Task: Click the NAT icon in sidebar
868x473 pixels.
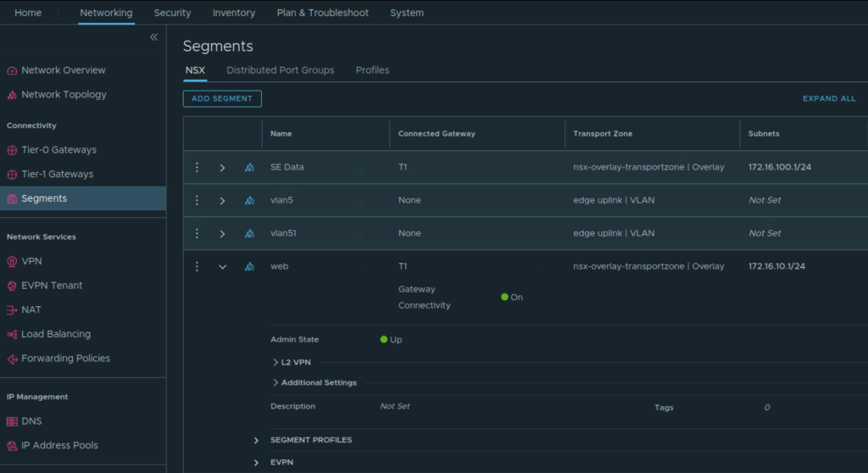Action: click(12, 310)
